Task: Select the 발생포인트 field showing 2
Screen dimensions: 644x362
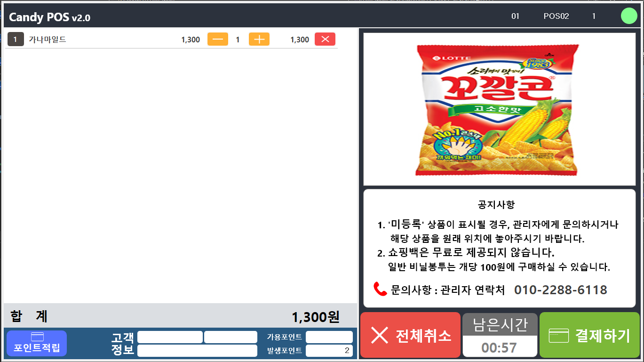Action: click(329, 351)
